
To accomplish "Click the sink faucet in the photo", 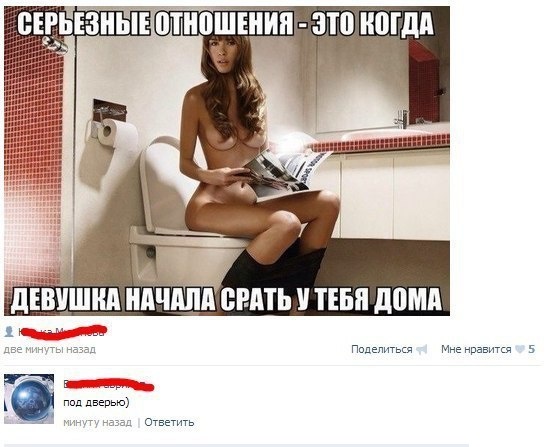I will tap(402, 119).
